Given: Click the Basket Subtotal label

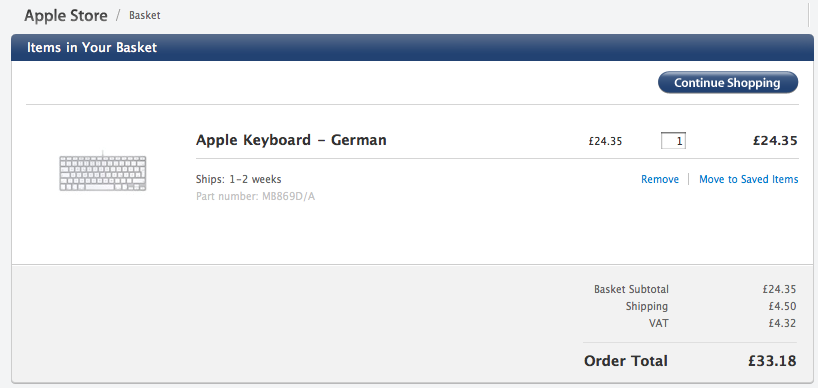Looking at the screenshot, I should tap(631, 289).
